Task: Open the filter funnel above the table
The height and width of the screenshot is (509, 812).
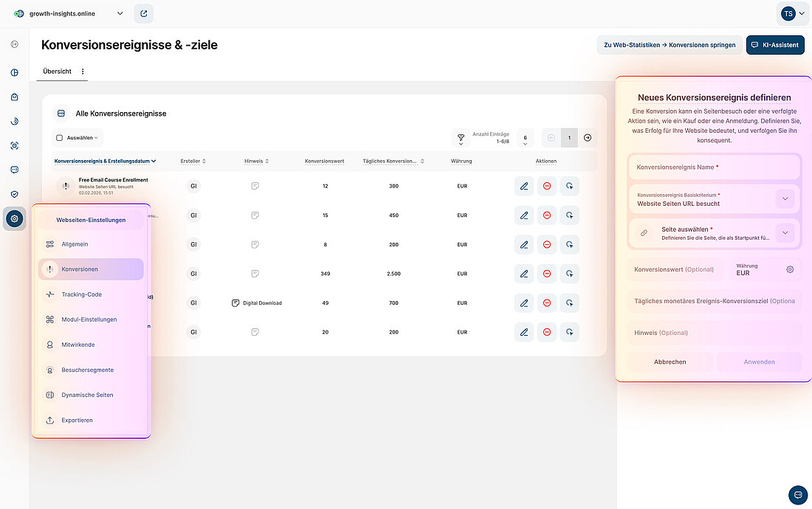Action: coord(461,138)
